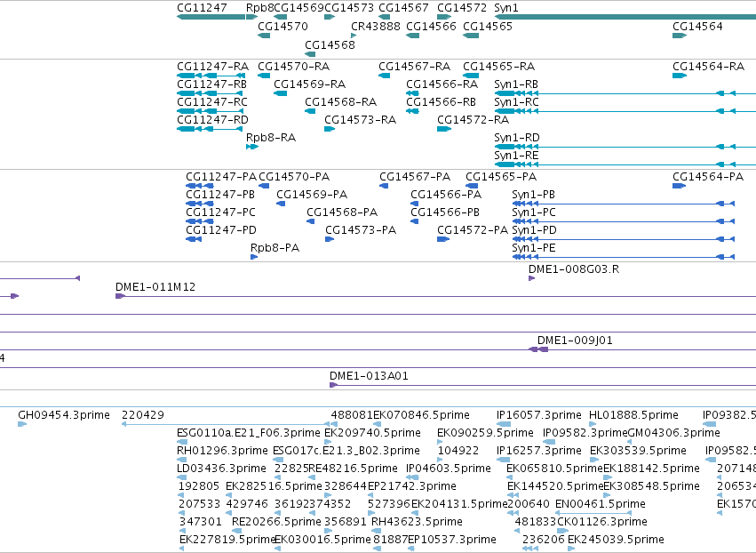Click BAC clone DME1-009J01
Screen dimensions: 756x553
pos(575,341)
